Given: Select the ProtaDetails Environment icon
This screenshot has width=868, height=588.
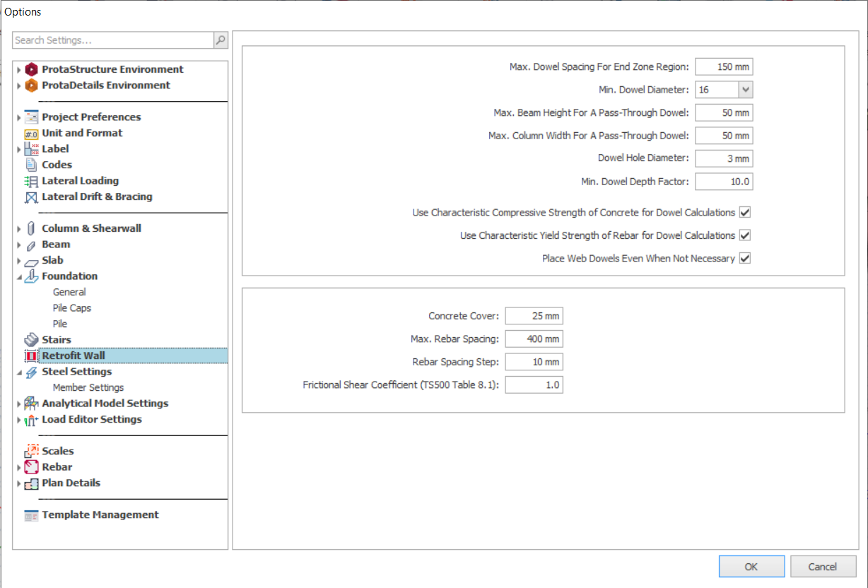Looking at the screenshot, I should 31,86.
